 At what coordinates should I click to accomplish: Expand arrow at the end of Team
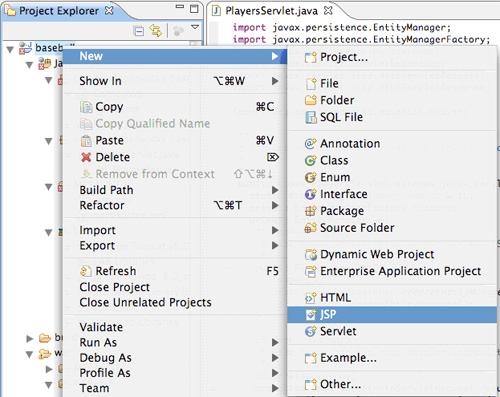pyautogui.click(x=275, y=388)
